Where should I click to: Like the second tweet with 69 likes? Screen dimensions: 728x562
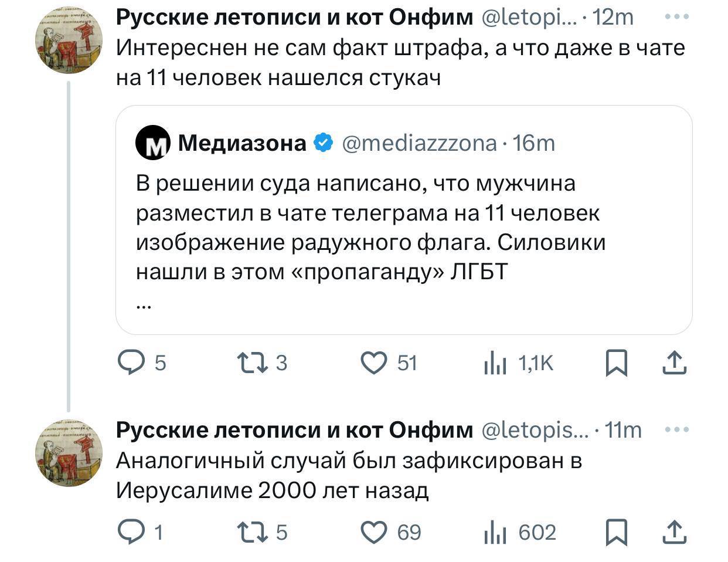(373, 532)
